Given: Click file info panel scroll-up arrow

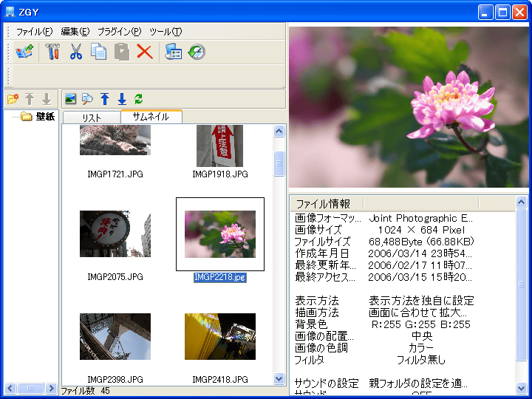Looking at the screenshot, I should [x=522, y=202].
